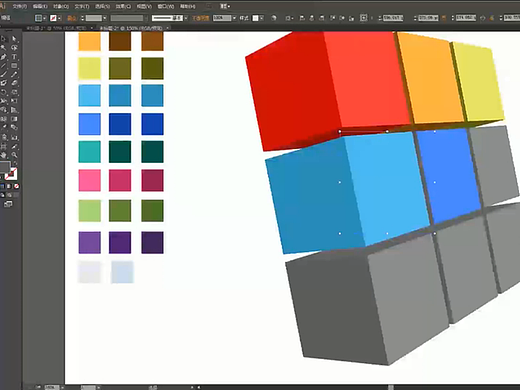Select the Hand tool
The width and height of the screenshot is (520, 390).
click(x=4, y=155)
